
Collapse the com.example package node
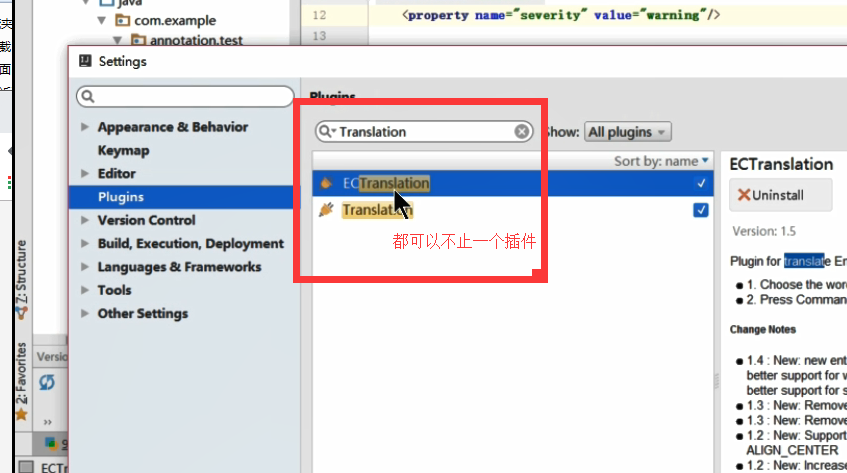click(x=102, y=21)
